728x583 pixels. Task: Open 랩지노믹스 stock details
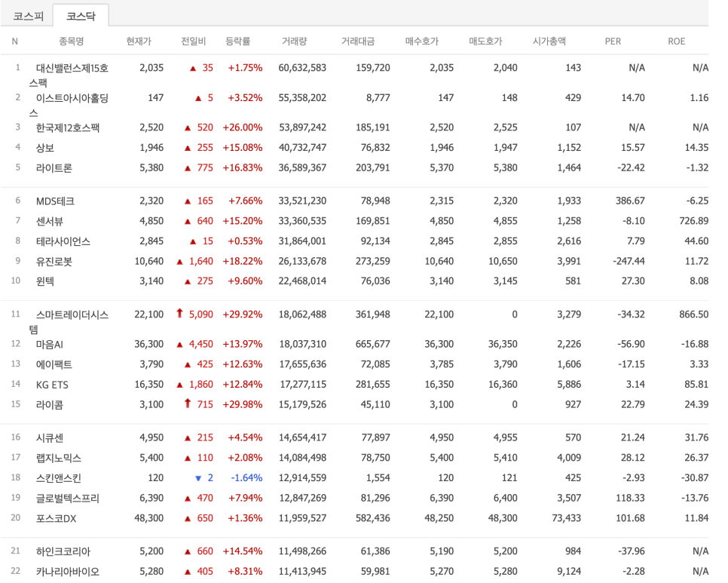pos(59,458)
